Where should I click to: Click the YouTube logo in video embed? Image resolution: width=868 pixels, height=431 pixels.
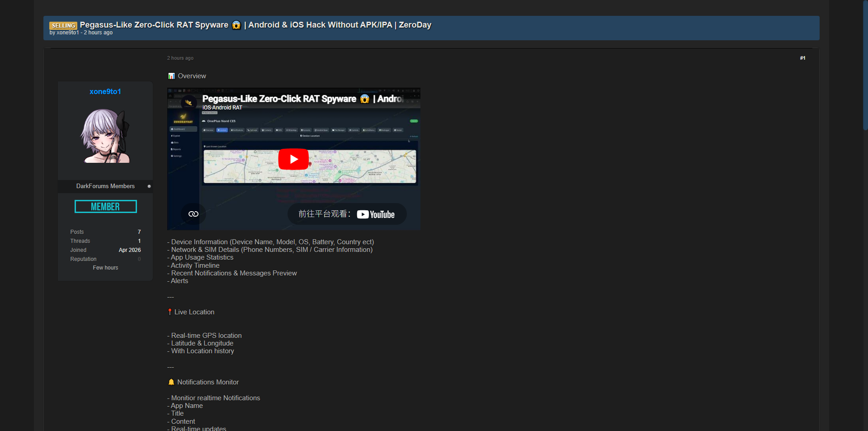point(376,214)
